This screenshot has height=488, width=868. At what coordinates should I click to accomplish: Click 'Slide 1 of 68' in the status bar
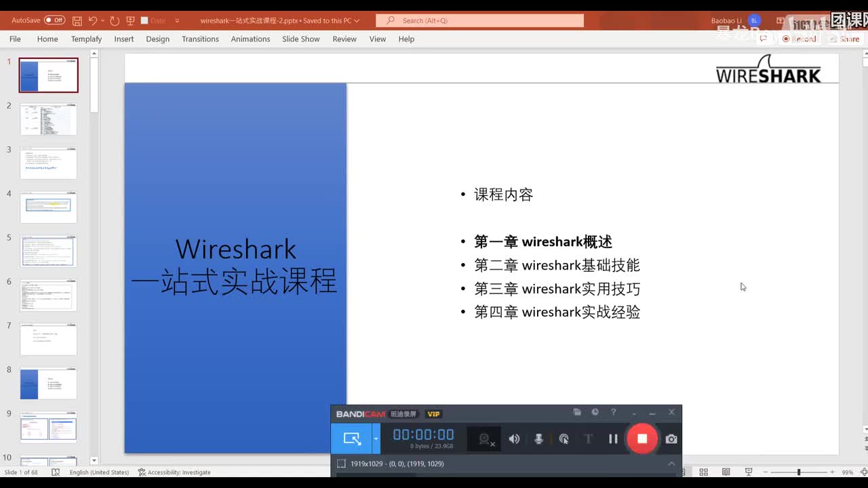21,472
